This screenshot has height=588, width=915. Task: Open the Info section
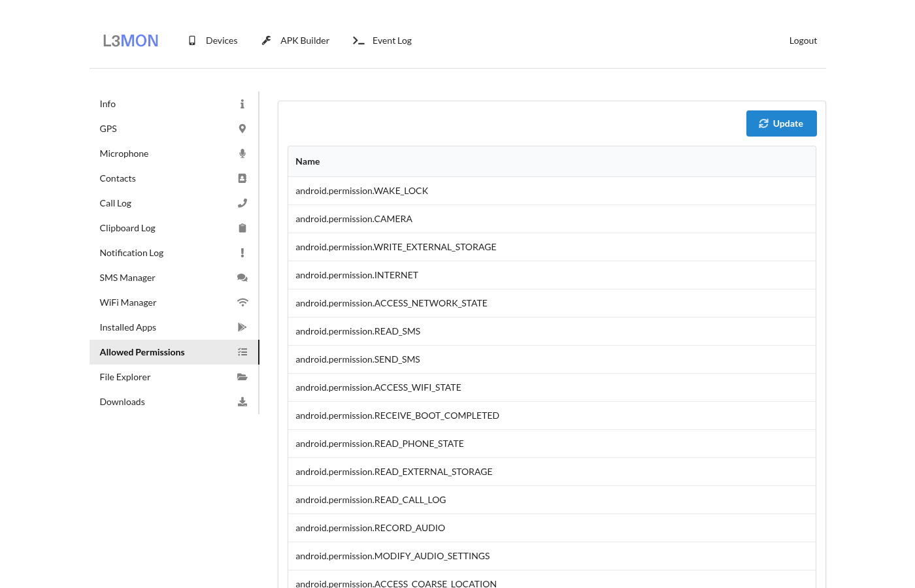click(x=174, y=104)
